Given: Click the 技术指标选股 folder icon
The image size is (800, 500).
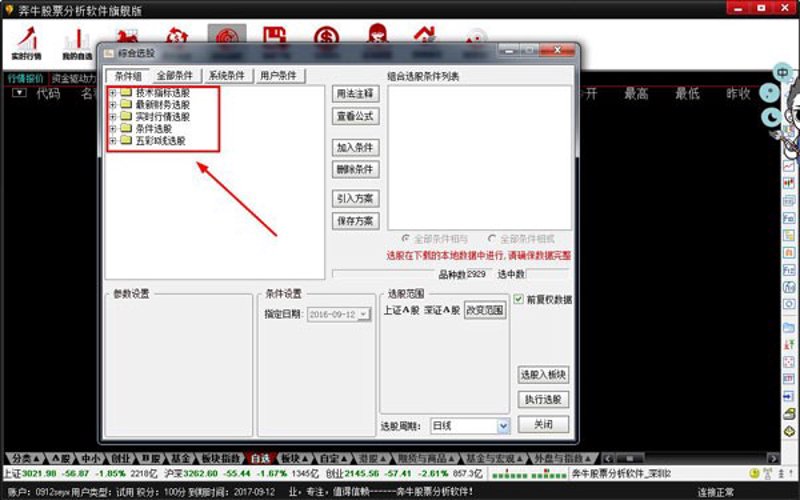Looking at the screenshot, I should (126, 93).
